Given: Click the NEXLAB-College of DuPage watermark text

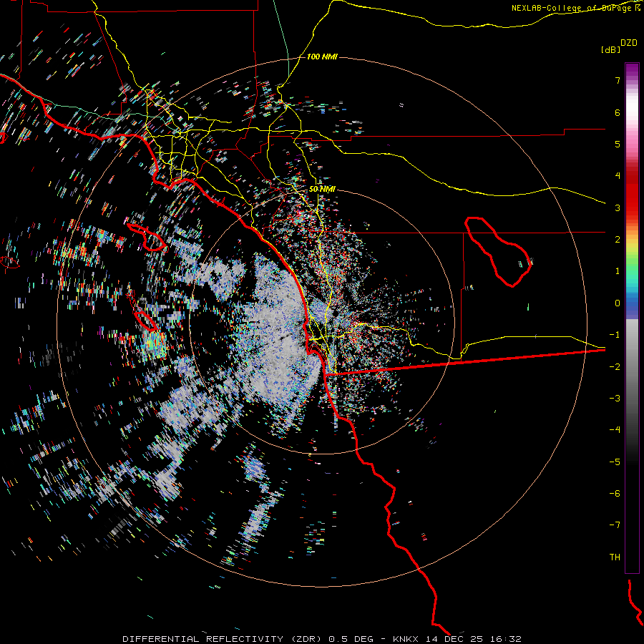Looking at the screenshot, I should pos(576,8).
